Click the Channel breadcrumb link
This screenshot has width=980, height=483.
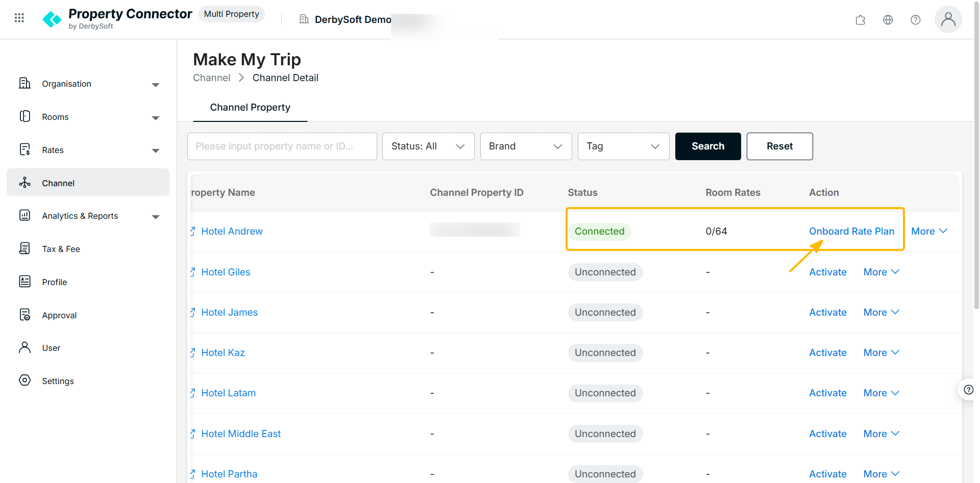pos(211,78)
